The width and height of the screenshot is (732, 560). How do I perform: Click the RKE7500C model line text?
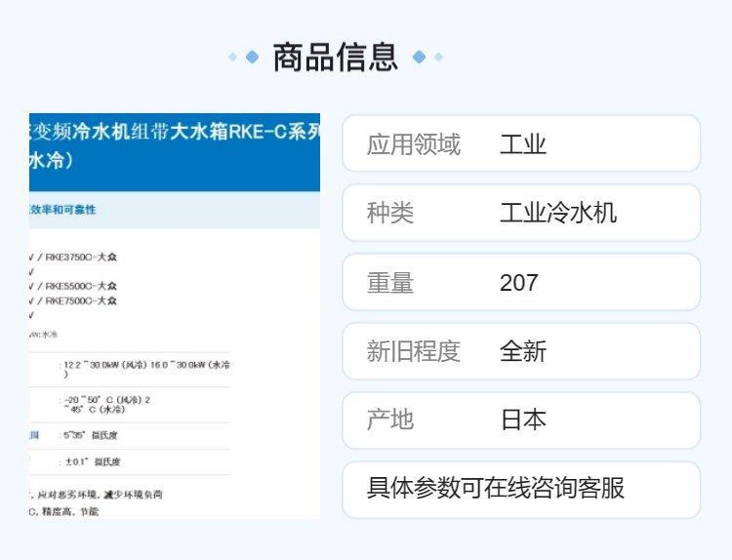point(73,301)
